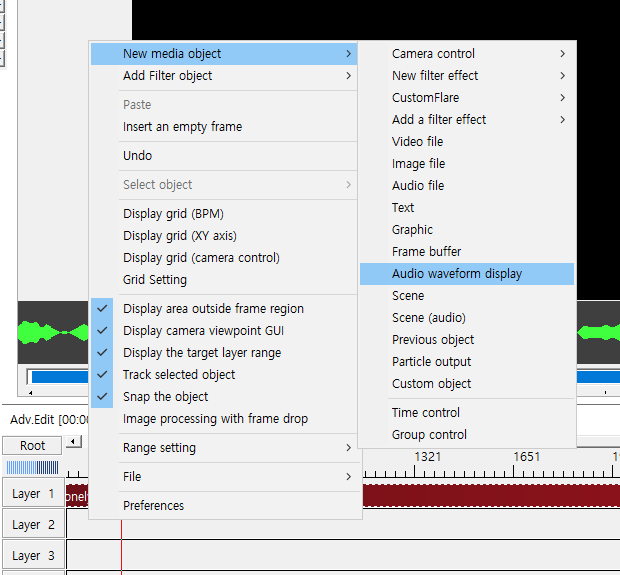
Task: Select the dark red object on Layer 1
Action: pos(491,496)
